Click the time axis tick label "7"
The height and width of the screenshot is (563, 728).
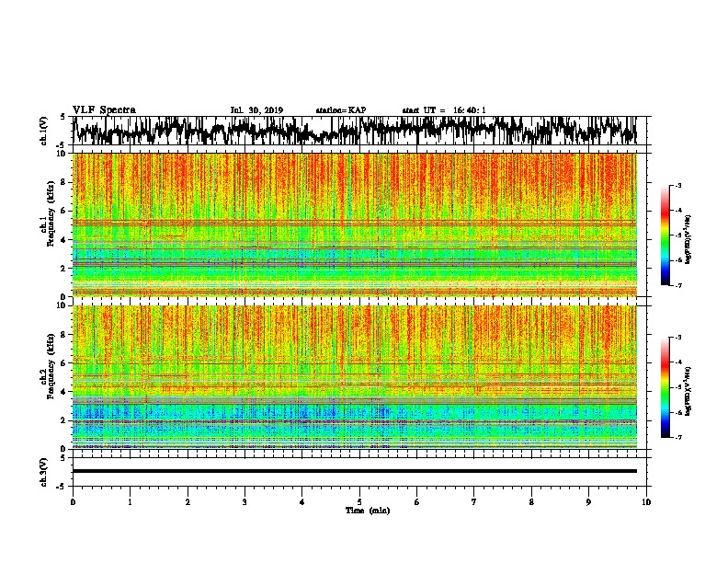click(x=474, y=502)
